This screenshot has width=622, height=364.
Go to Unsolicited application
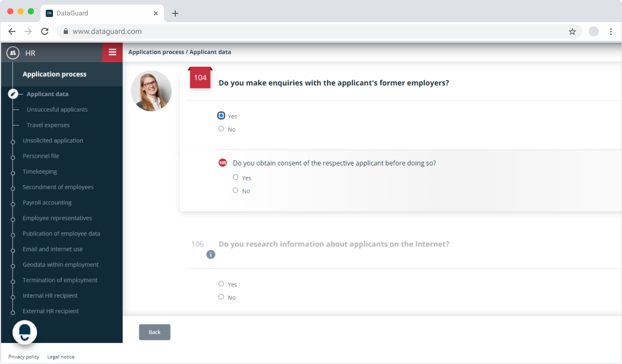pos(53,140)
